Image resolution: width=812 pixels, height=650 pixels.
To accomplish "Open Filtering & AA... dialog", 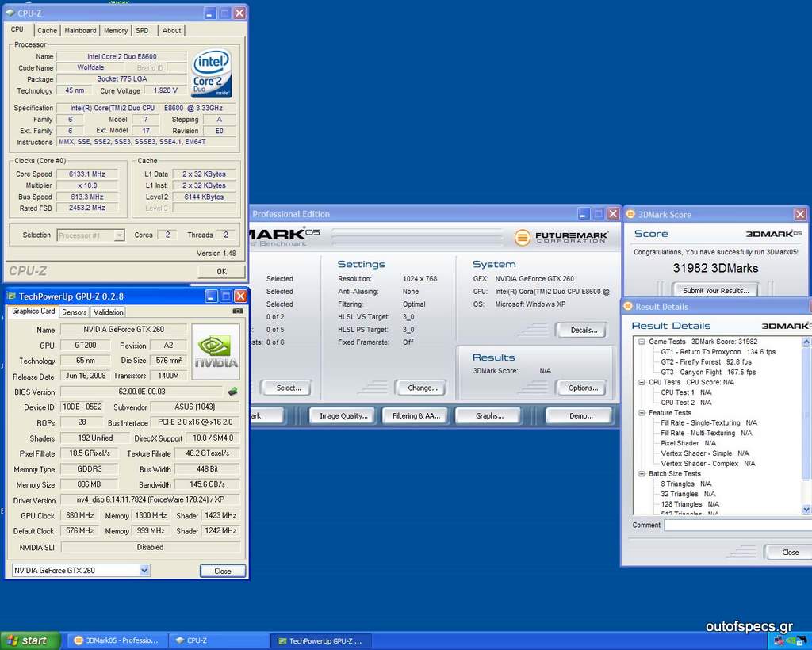I will [x=416, y=415].
